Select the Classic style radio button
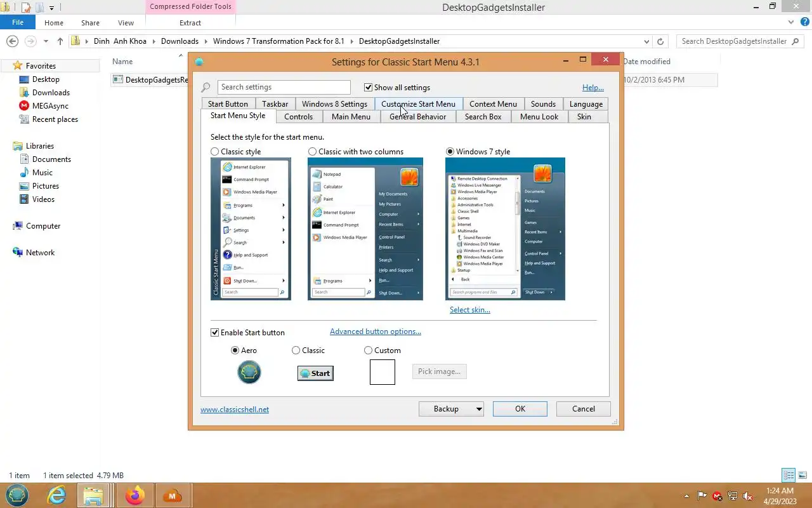This screenshot has height=508, width=812. (214, 152)
